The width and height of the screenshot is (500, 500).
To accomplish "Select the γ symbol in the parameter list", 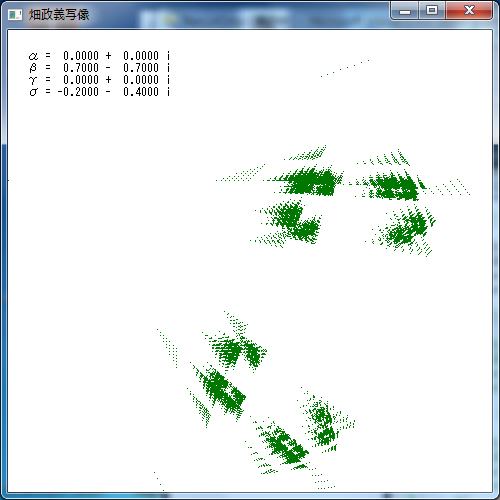I will coord(33,80).
